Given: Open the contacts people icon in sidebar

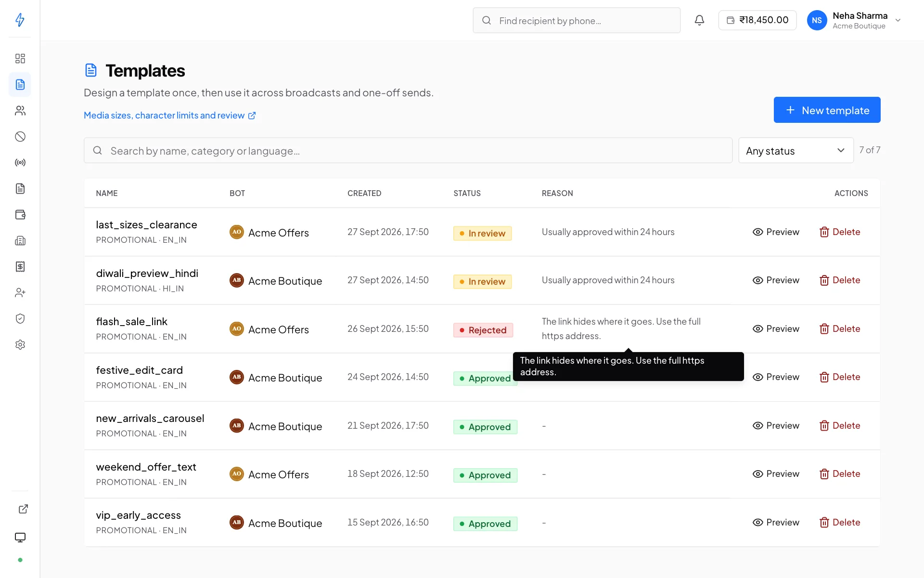Looking at the screenshot, I should [x=20, y=111].
